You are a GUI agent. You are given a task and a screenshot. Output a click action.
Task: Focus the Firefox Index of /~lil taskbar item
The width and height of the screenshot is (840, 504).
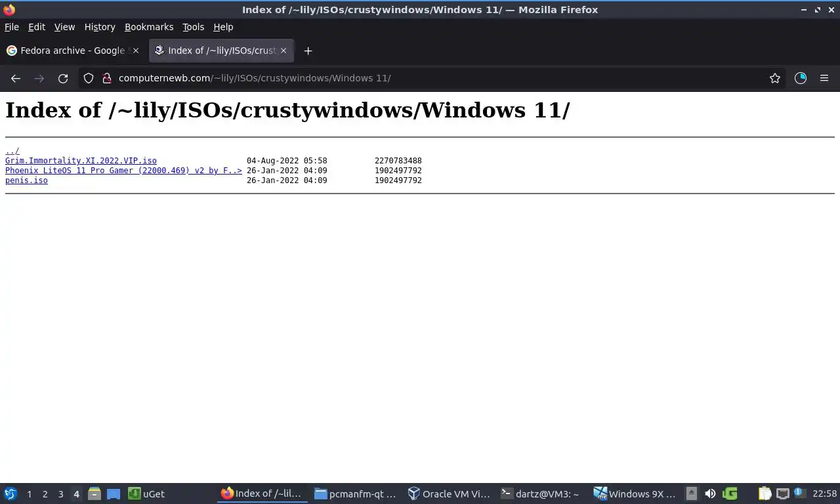click(x=262, y=493)
